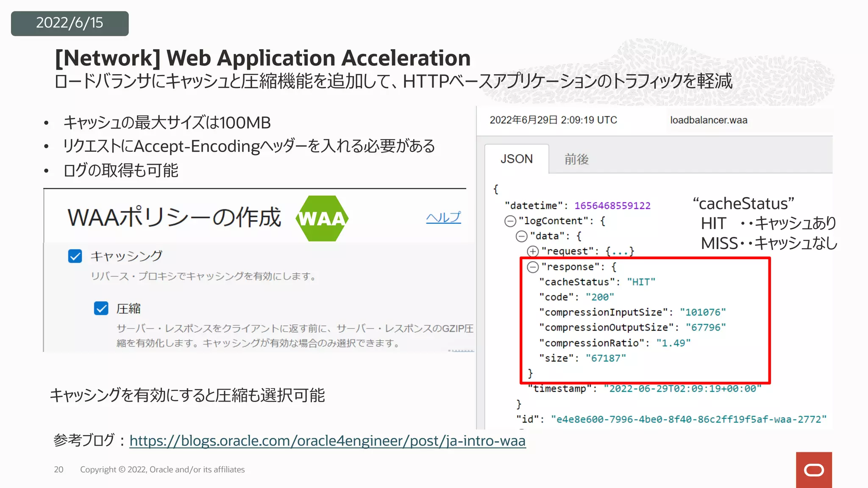Expand the "request" JSON node
The width and height of the screenshot is (868, 488).
click(x=533, y=251)
